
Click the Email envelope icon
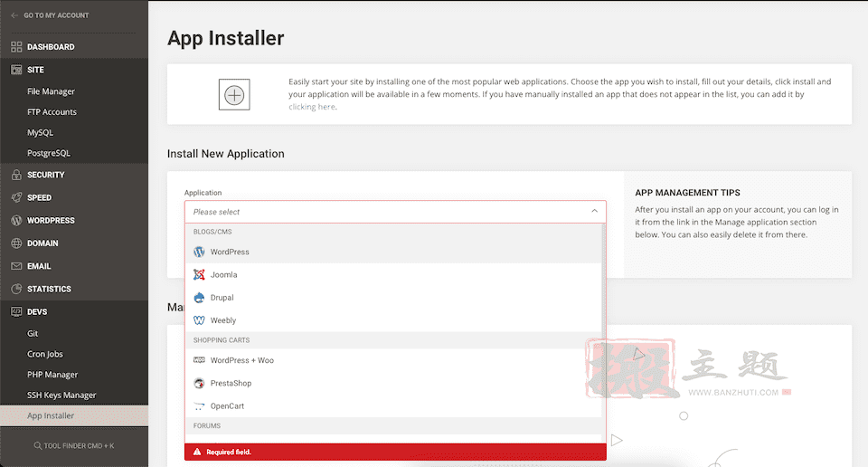click(x=16, y=266)
